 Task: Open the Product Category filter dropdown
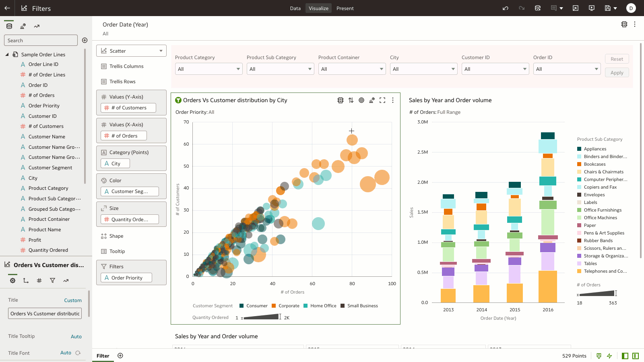pyautogui.click(x=208, y=69)
